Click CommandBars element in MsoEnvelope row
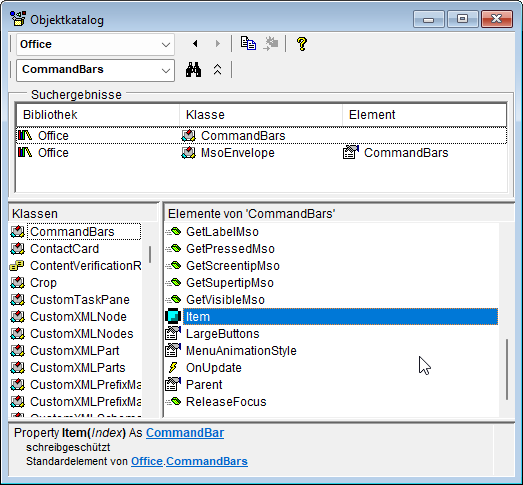The width and height of the screenshot is (523, 485). 406,153
